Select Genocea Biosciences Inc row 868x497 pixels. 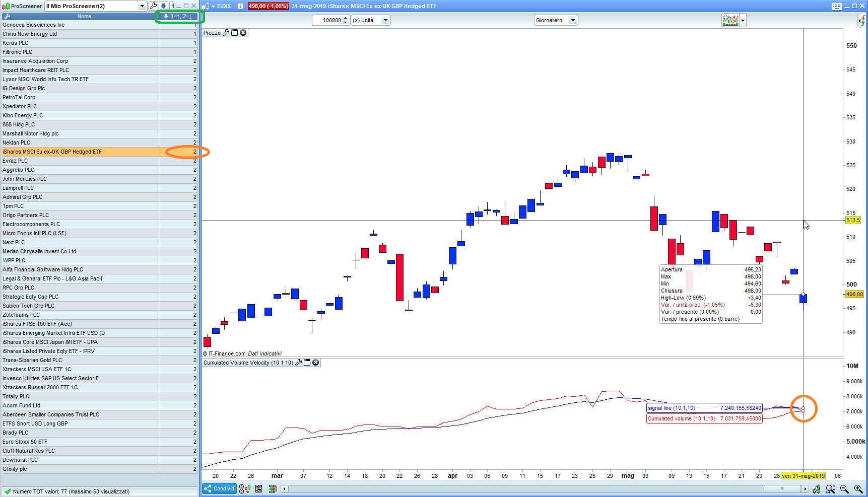(99, 25)
